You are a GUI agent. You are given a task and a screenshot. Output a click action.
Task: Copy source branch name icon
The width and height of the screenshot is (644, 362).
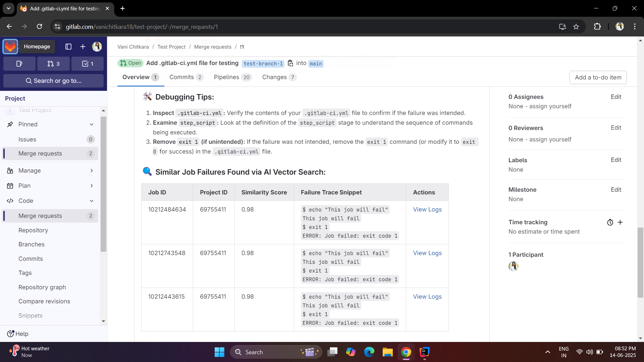coord(290,63)
